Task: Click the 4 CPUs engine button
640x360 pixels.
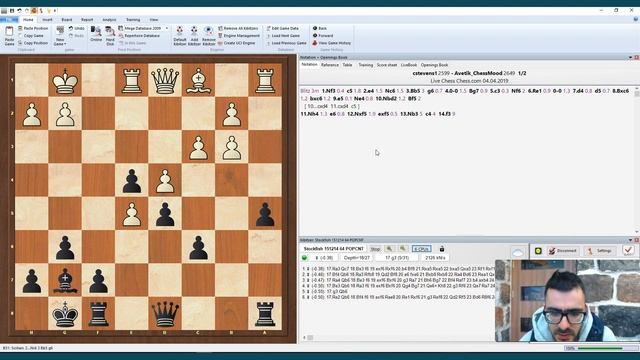Action: [x=421, y=249]
